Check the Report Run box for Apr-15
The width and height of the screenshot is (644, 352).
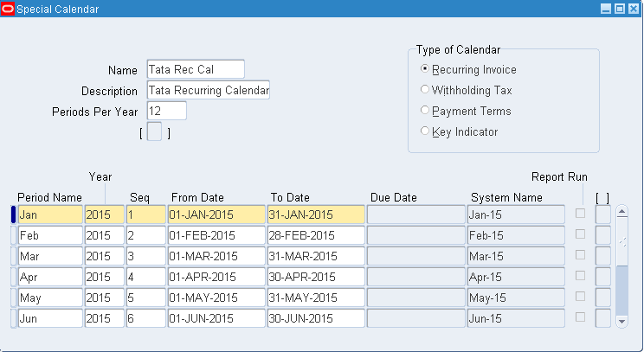click(x=581, y=277)
